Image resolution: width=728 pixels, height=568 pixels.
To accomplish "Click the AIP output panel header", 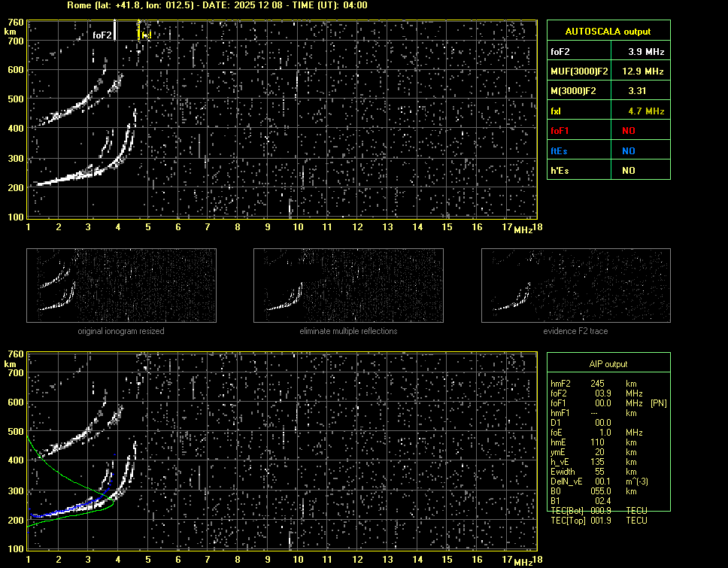I will (x=608, y=364).
